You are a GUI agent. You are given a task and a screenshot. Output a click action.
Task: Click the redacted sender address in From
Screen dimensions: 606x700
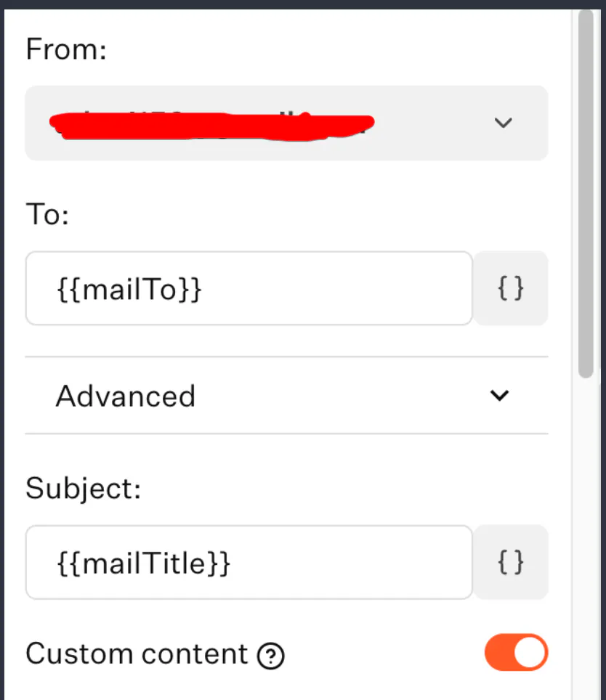click(x=211, y=125)
